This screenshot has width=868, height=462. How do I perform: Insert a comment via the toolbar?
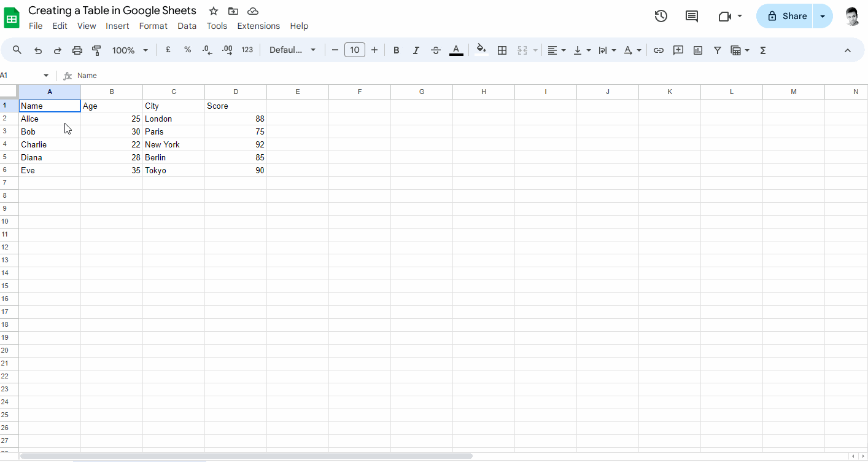coord(678,50)
